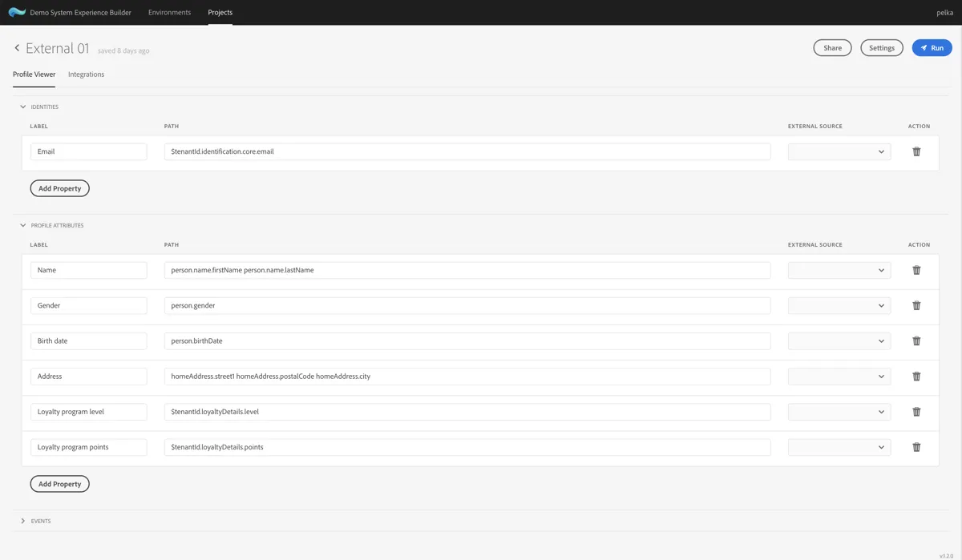Open External Source dropdown for Name

[x=839, y=270]
